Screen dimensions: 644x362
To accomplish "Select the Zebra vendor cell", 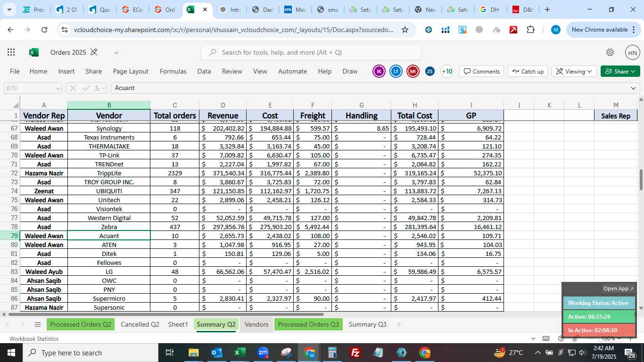I will (109, 227).
